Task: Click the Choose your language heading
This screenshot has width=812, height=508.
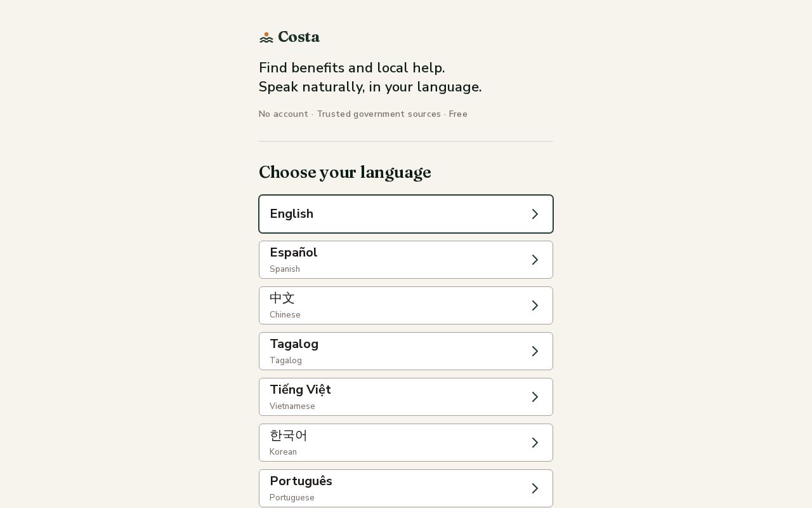Action: click(x=345, y=173)
